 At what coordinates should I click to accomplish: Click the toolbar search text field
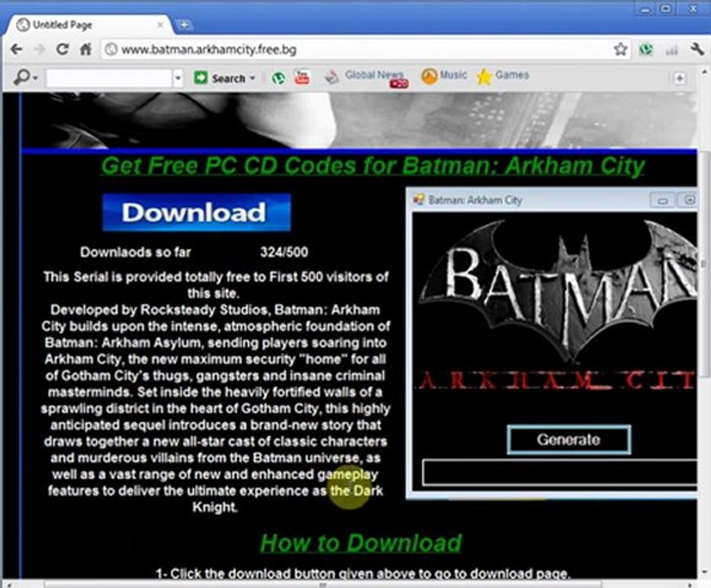click(109, 78)
